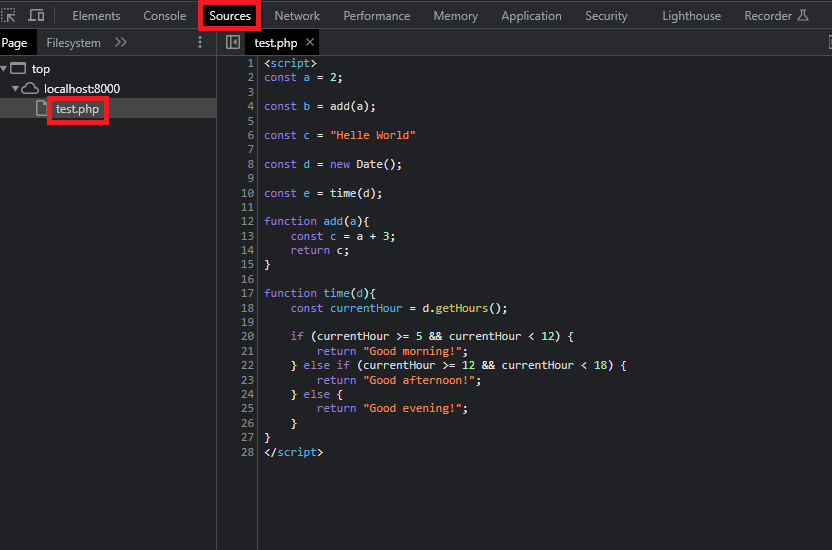Set breakpoint on line number 18

tap(247, 308)
